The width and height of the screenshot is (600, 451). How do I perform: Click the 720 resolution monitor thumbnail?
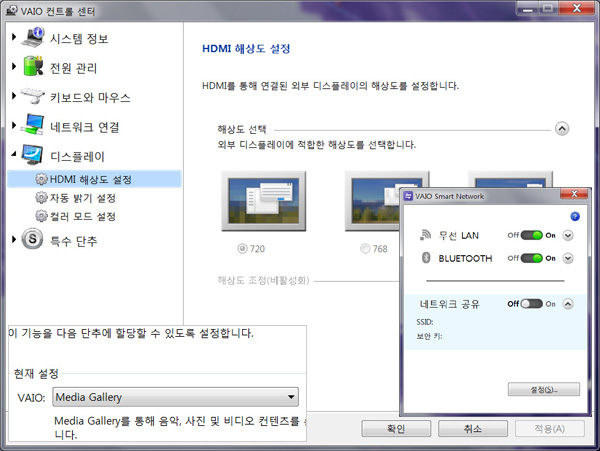[264, 201]
